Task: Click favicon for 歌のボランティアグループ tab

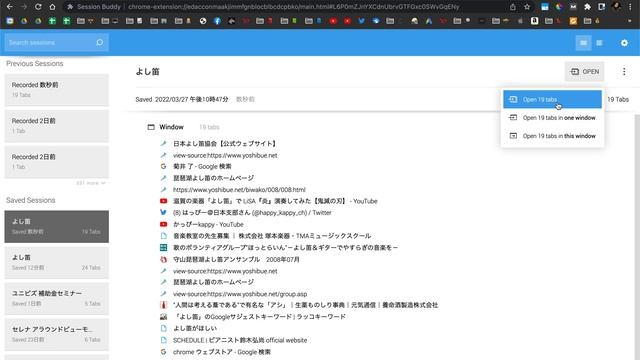Action: 163,248
